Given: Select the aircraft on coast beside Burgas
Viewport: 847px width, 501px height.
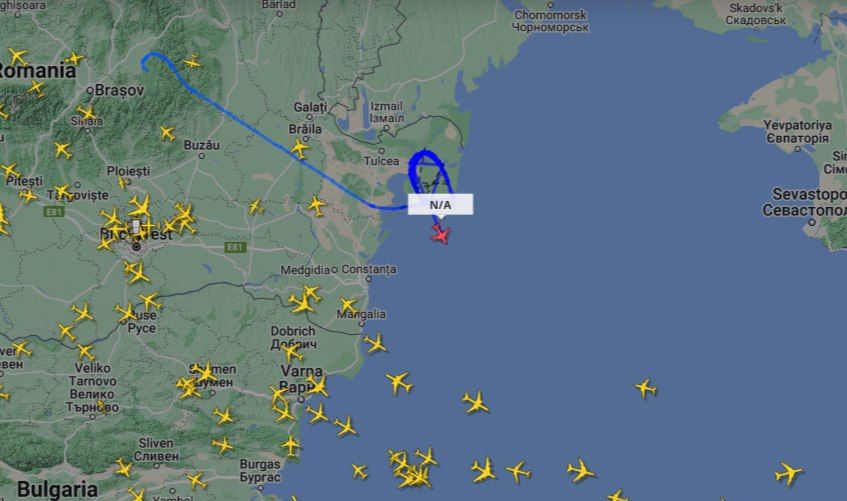Looking at the screenshot, I should click(x=291, y=446).
